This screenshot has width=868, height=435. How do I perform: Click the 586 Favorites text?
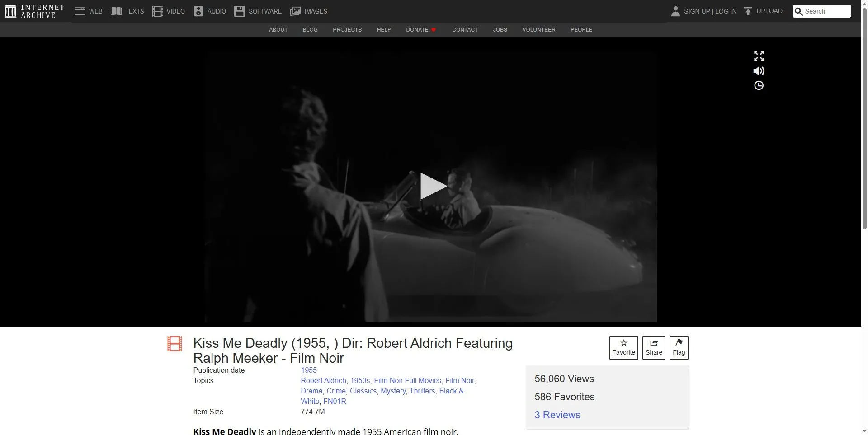(x=565, y=397)
